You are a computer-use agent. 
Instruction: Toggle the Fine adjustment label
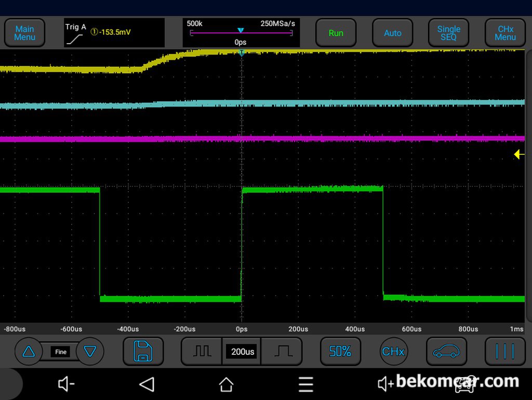pyautogui.click(x=60, y=352)
